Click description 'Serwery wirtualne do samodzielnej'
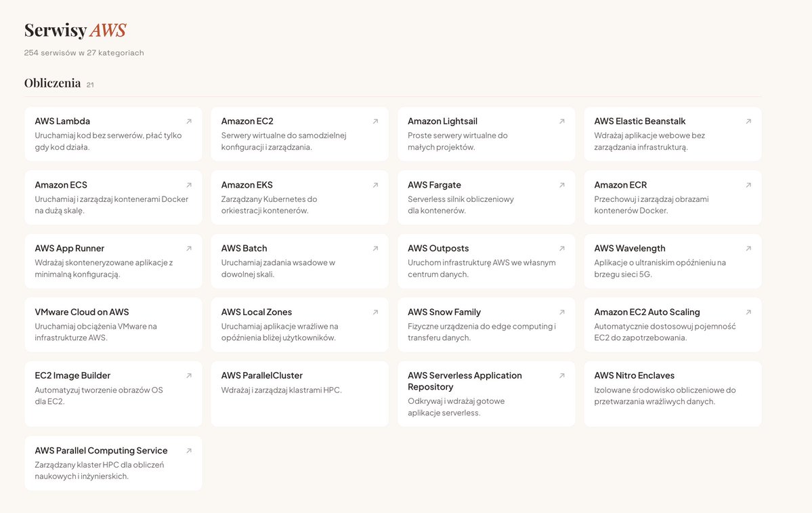This screenshot has width=812, height=513. [x=284, y=136]
